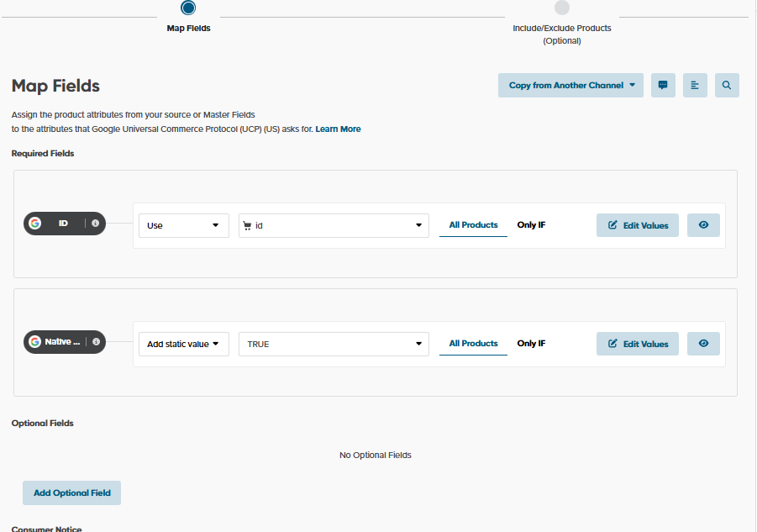Click the Google logo on the Native attribute pill
757x532 pixels.
click(34, 341)
